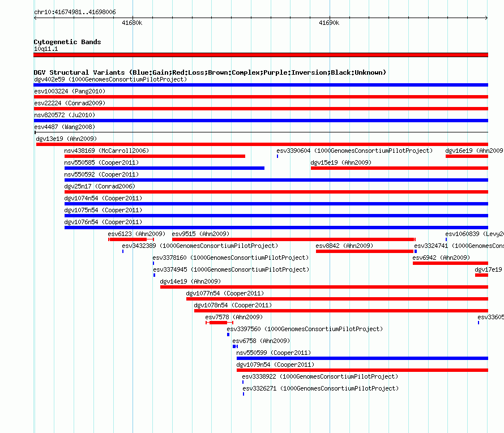Click the esv6123 (Ahn2009) red feature
Screen dimensions: 504x433
[x=131, y=239]
